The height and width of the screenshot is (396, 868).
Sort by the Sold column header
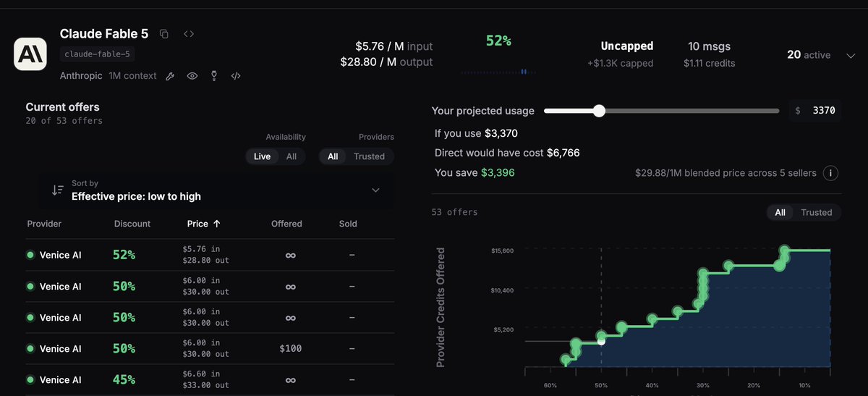[x=348, y=224]
